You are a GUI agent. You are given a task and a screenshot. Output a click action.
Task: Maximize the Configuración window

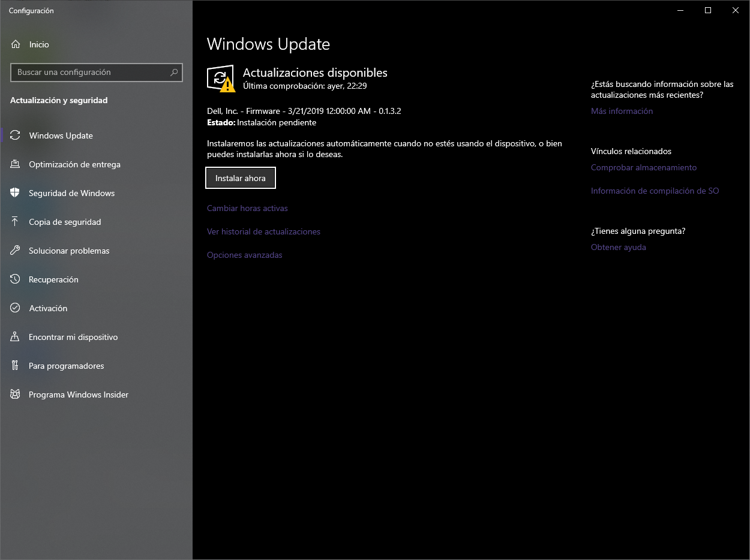coord(708,10)
